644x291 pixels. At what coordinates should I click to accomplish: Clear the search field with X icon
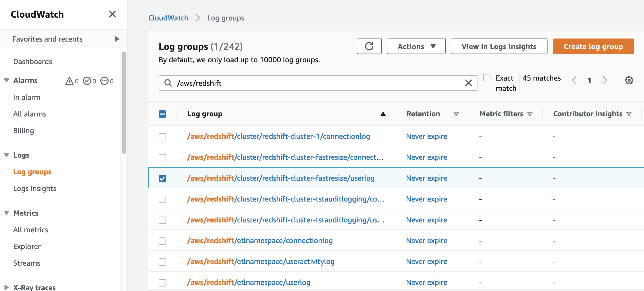point(468,83)
